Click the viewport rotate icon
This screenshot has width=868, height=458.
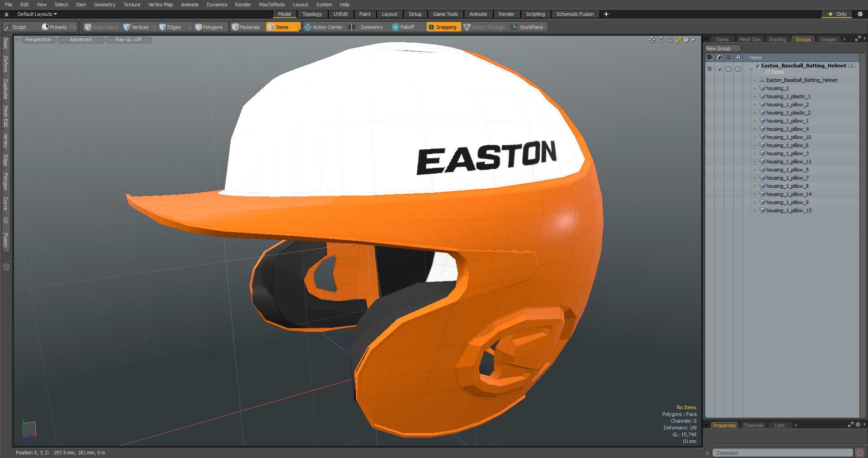click(x=660, y=40)
